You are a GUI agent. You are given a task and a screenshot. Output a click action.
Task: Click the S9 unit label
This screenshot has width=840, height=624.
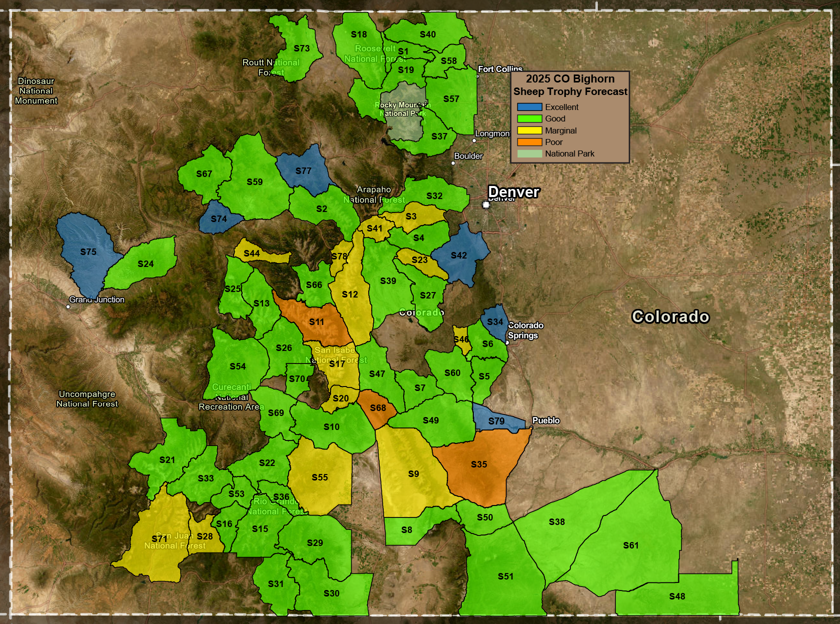pyautogui.click(x=413, y=474)
